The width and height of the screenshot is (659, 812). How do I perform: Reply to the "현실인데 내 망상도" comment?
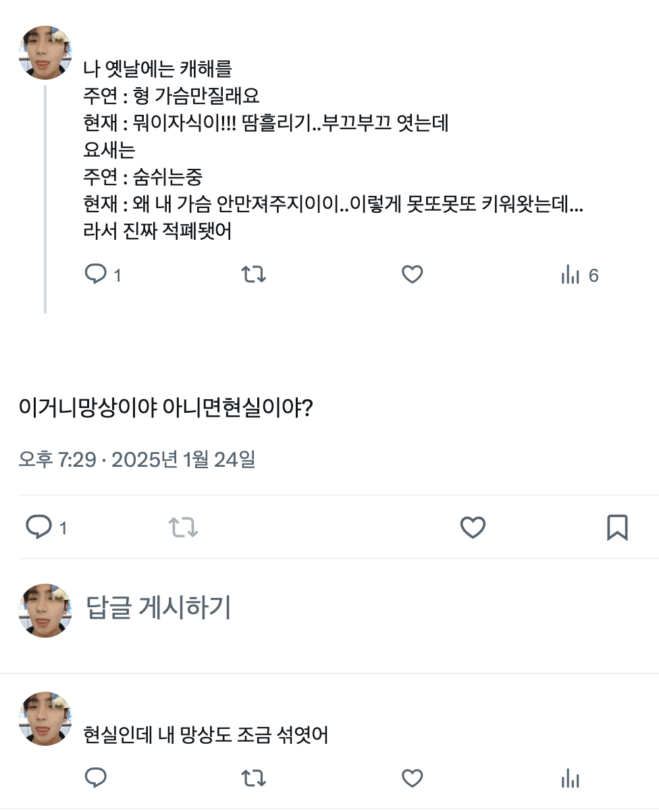click(96, 778)
